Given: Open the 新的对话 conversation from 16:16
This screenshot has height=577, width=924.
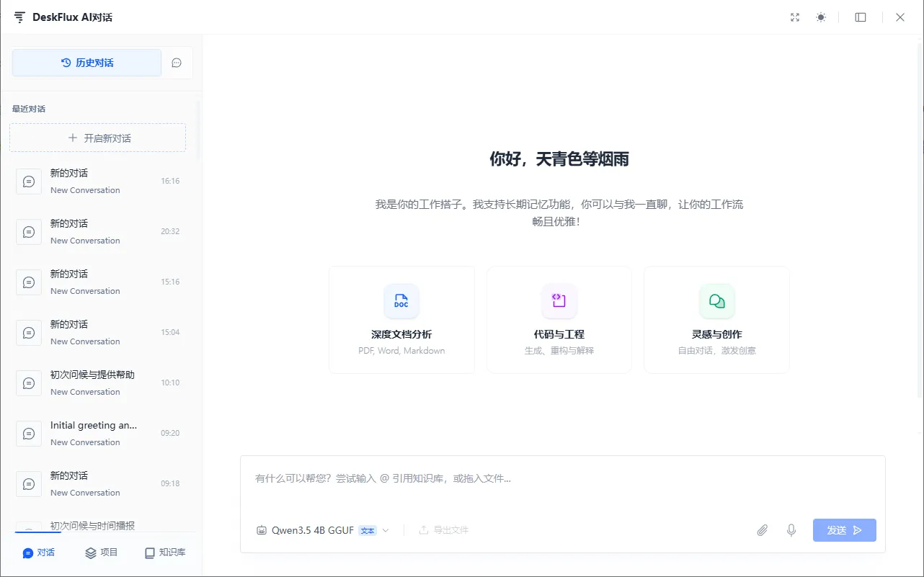Looking at the screenshot, I should click(99, 181).
